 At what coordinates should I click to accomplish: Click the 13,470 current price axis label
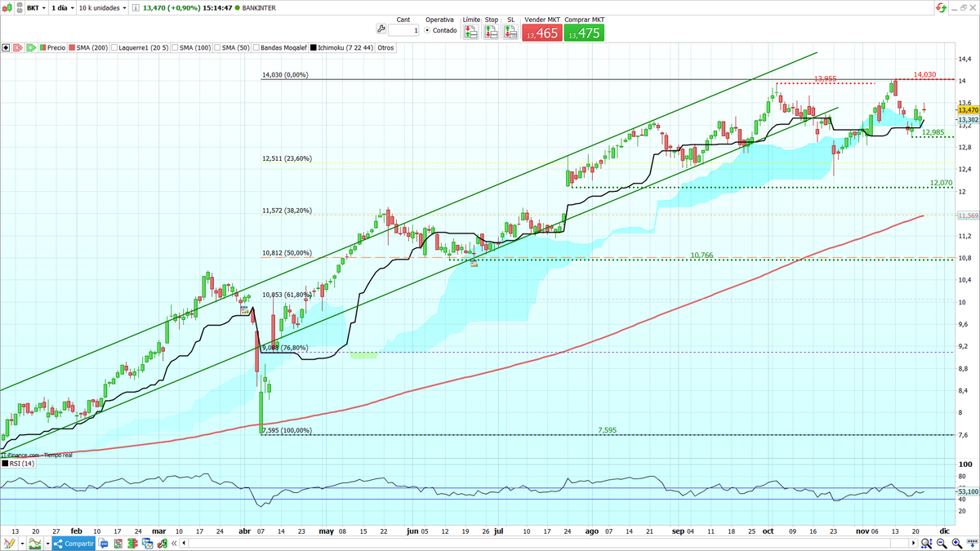click(968, 109)
